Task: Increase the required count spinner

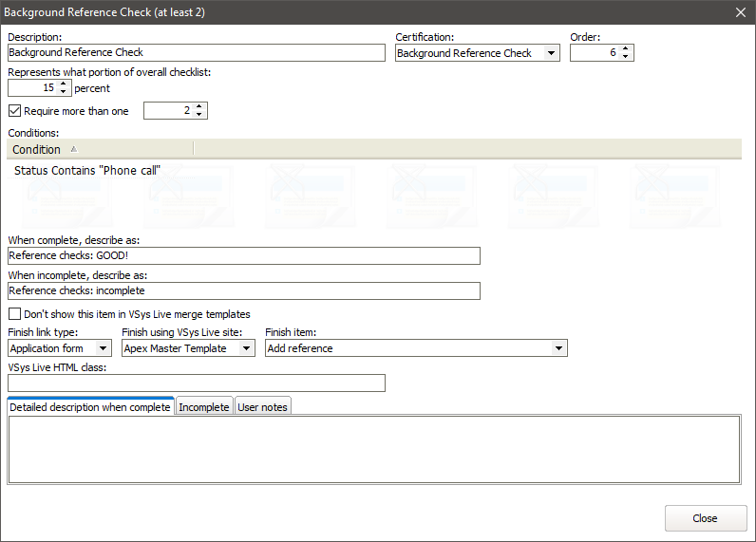Action: [x=198, y=107]
